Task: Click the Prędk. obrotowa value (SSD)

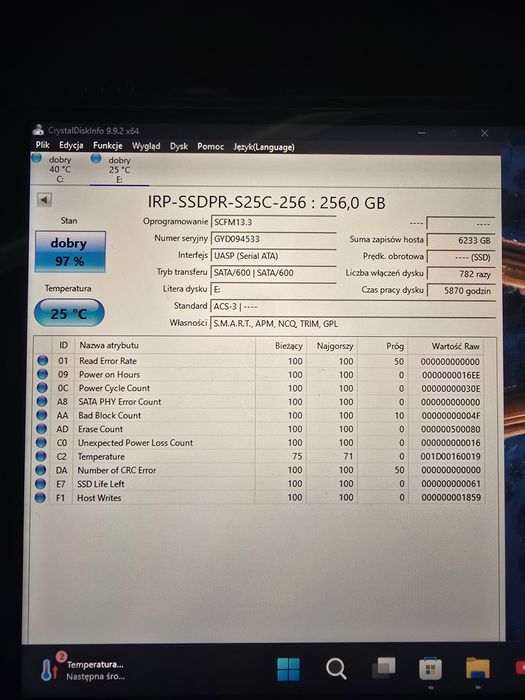Action: (x=461, y=257)
